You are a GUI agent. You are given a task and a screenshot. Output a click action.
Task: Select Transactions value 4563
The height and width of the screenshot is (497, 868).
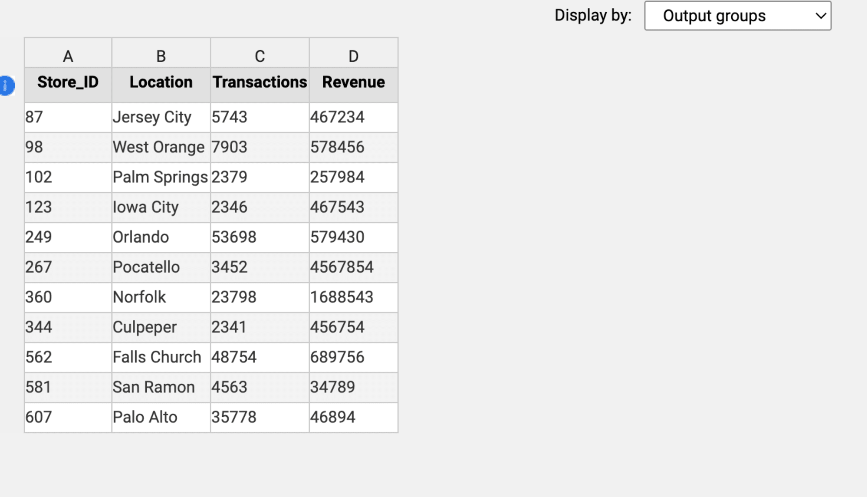point(260,387)
